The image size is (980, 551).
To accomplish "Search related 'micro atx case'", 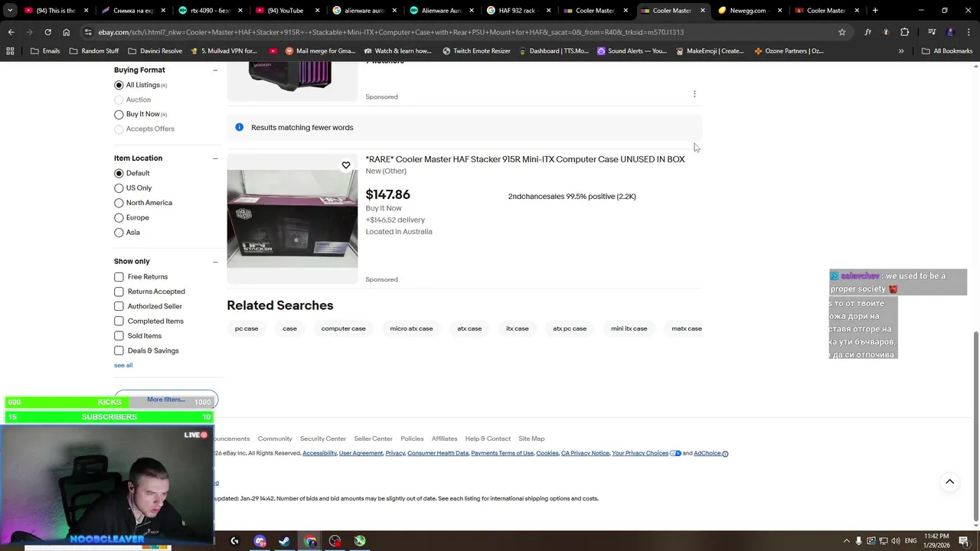I will (411, 329).
